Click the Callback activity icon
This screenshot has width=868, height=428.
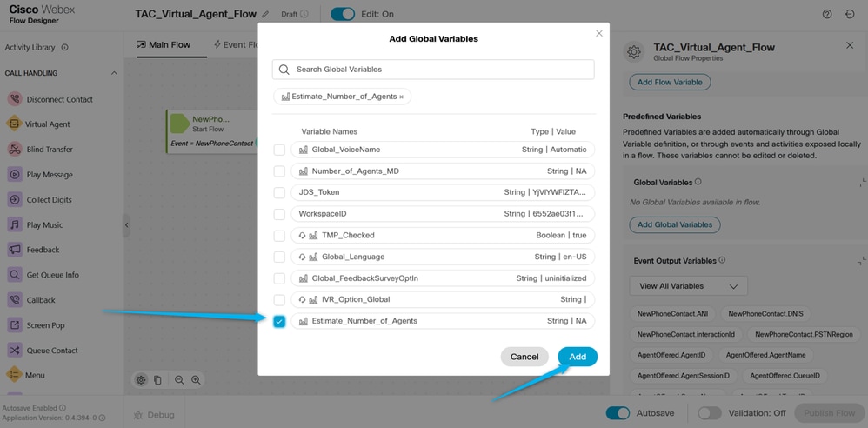click(x=15, y=299)
